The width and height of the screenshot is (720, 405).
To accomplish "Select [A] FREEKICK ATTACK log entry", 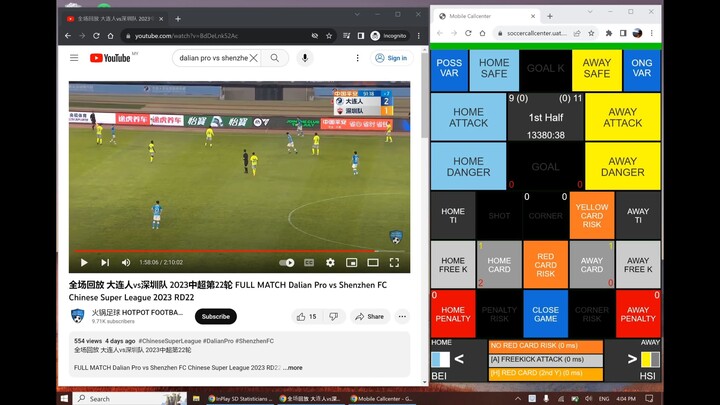I will click(546, 360).
